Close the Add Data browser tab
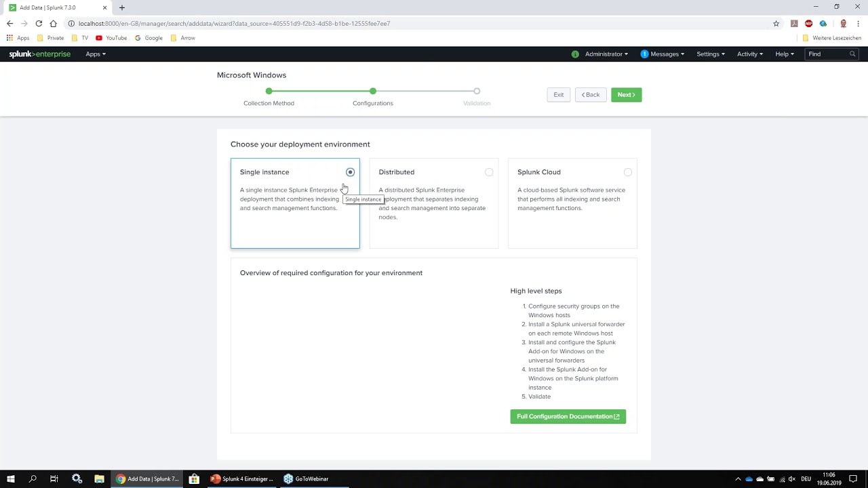The image size is (868, 488). coord(104,7)
